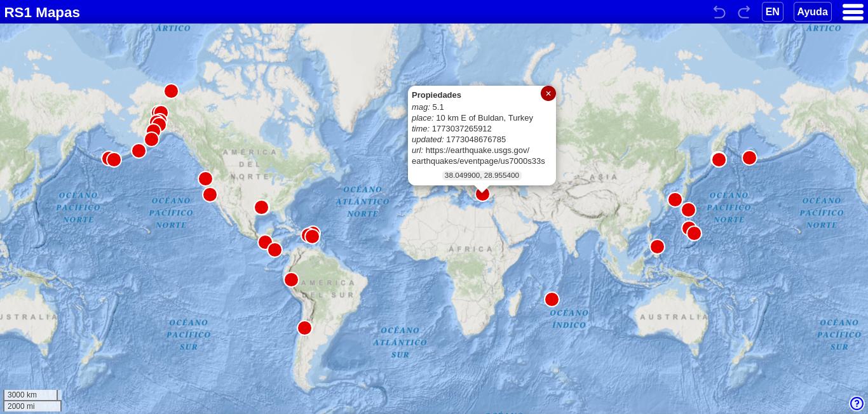Click the 3000 km scale bar
Screen dimensions: 868x414
click(31, 395)
